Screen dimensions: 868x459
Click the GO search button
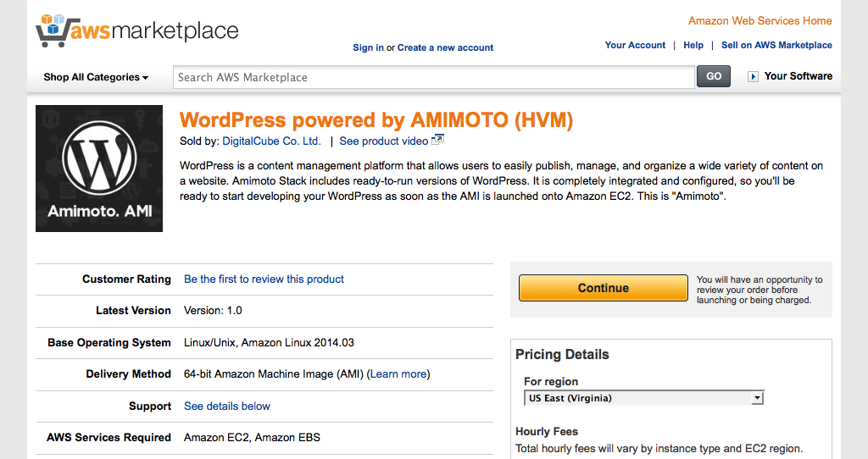pos(714,76)
